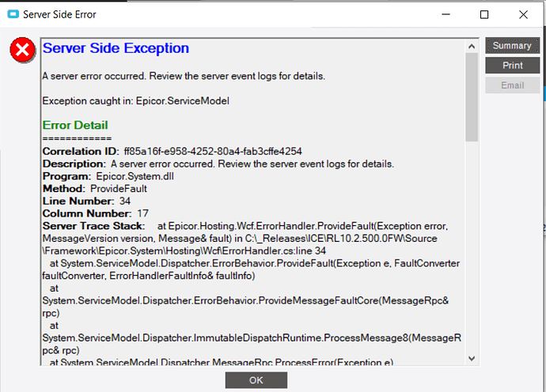Click the green Error Detail heading
The width and height of the screenshot is (546, 392).
pyautogui.click(x=75, y=125)
